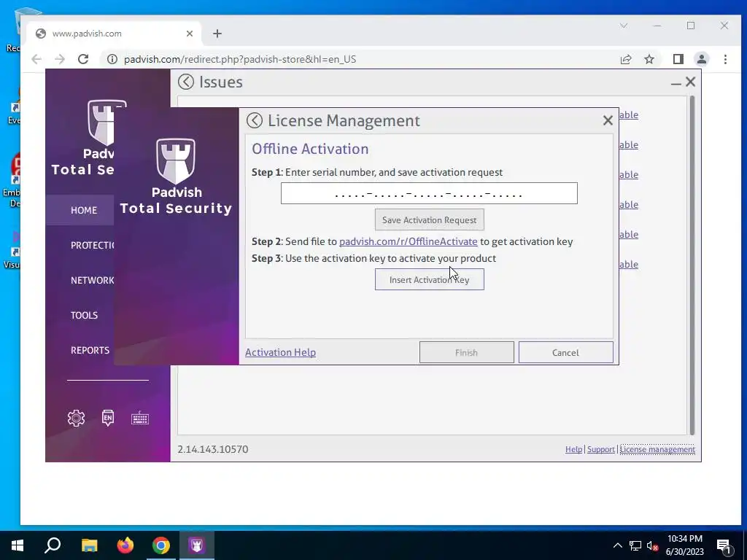Go back from License Management dialog
The height and width of the screenshot is (560, 747).
[255, 120]
